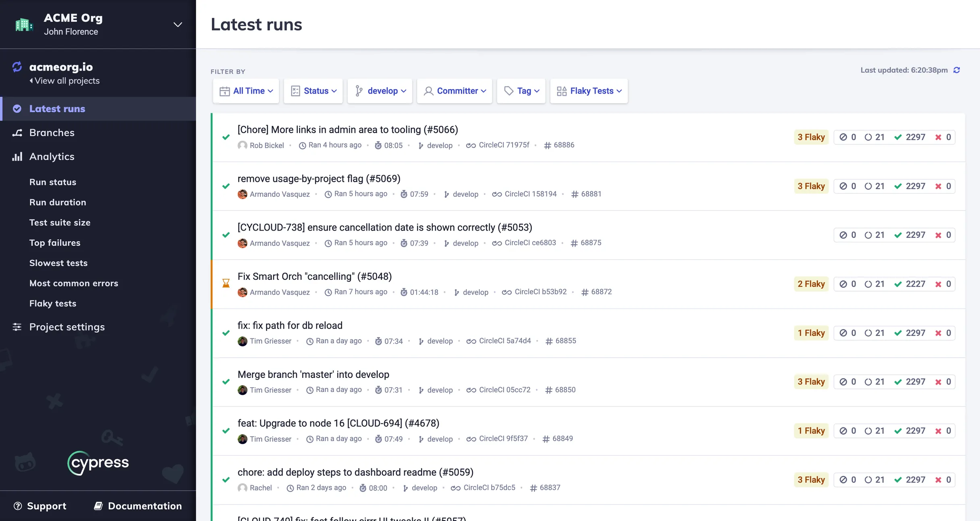Viewport: 980px width, 521px height.
Task: Click the tag icon in Tag filter
Action: (509, 91)
